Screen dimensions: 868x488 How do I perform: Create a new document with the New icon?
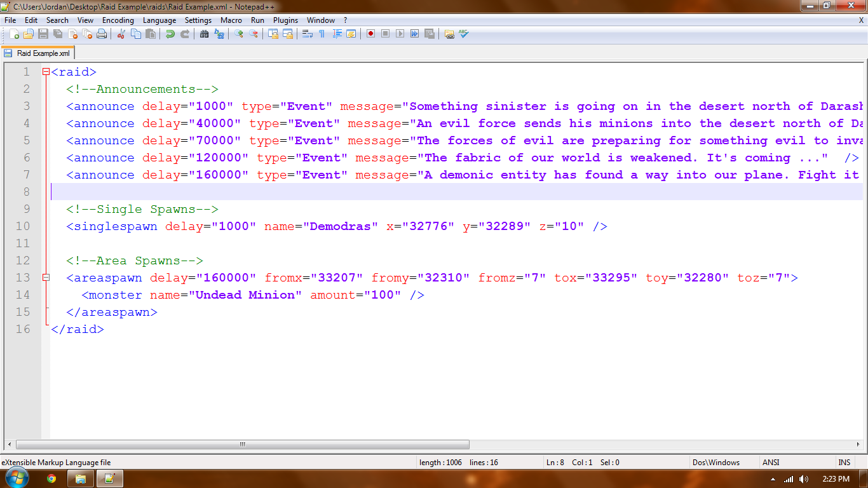[x=13, y=34]
